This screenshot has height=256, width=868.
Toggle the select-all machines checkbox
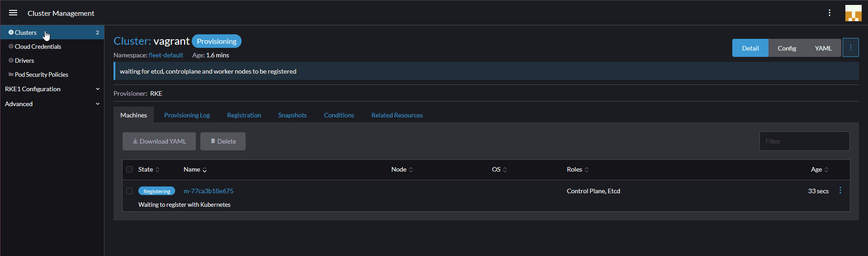(129, 169)
